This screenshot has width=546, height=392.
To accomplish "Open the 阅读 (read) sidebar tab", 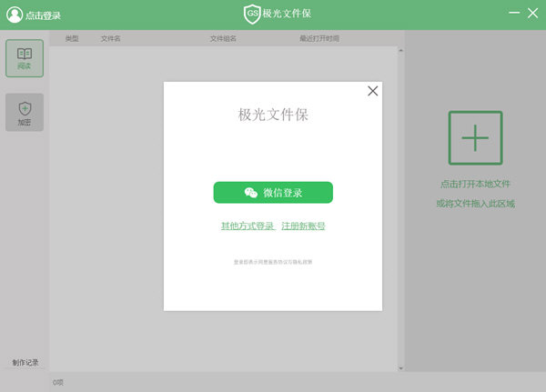I will (25, 58).
